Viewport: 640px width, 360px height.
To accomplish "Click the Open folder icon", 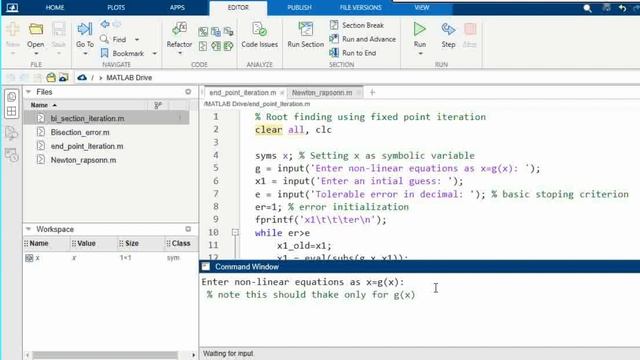I will [x=36, y=29].
